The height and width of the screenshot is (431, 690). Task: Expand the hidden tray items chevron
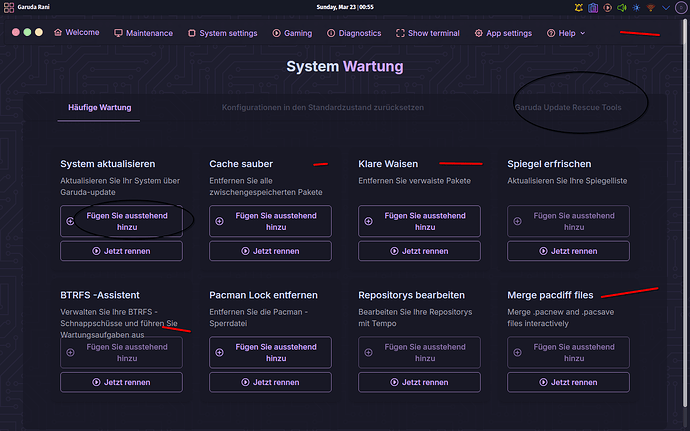[666, 7]
